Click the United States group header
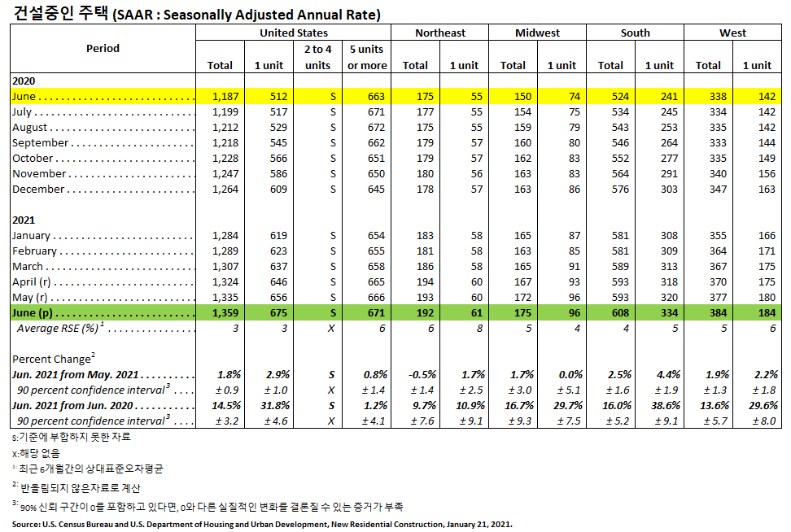The image size is (791, 532). [x=294, y=33]
